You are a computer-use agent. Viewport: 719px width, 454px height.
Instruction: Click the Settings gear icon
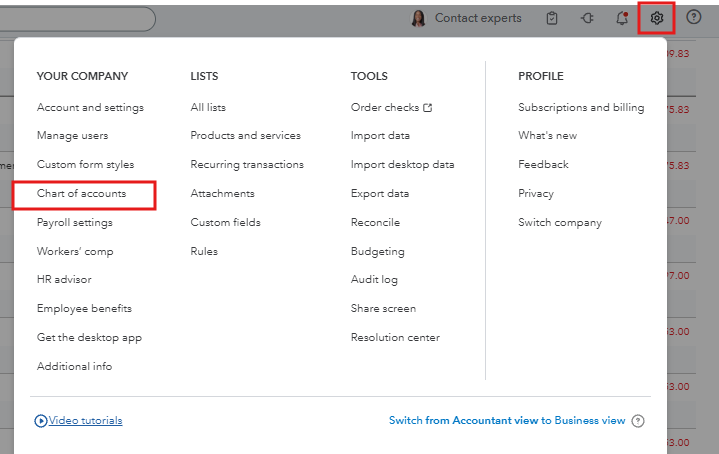(x=656, y=18)
